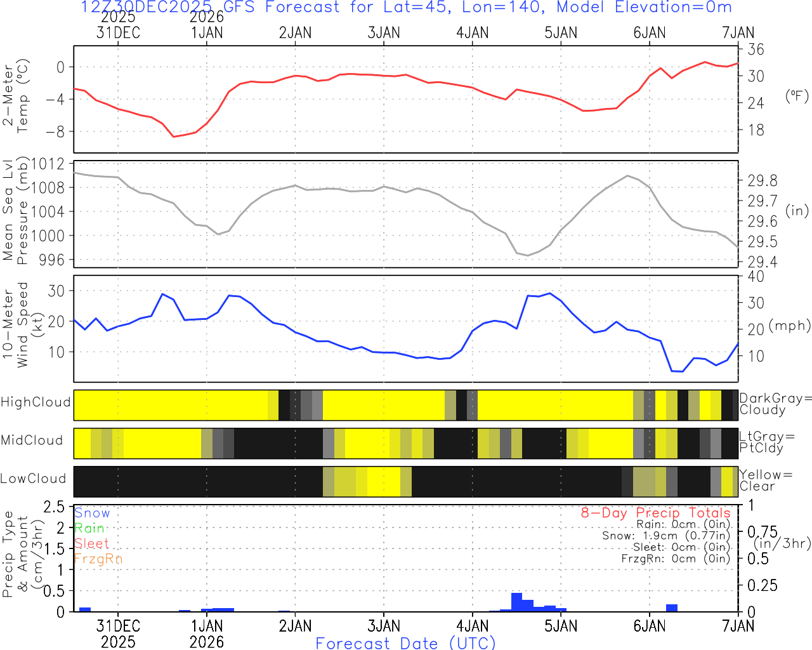Click the green 'Rain' legend entry
This screenshot has height=650, width=812.
89,528
